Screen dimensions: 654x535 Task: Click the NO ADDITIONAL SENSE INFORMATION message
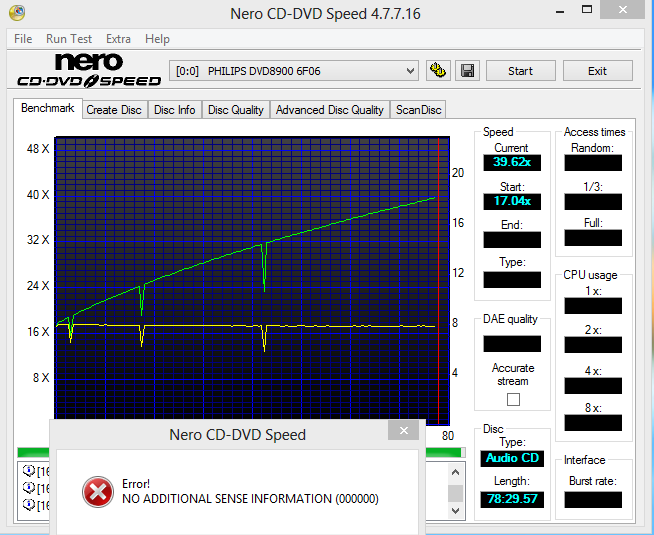coord(250,499)
